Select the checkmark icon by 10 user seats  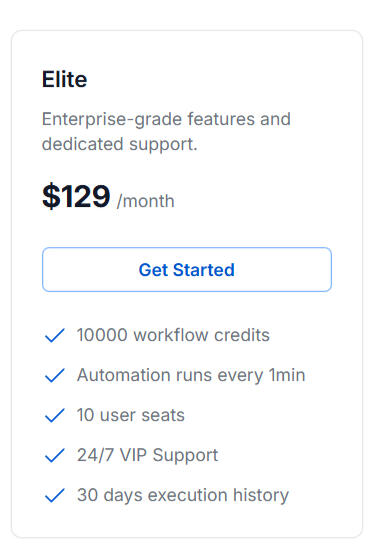coord(55,415)
